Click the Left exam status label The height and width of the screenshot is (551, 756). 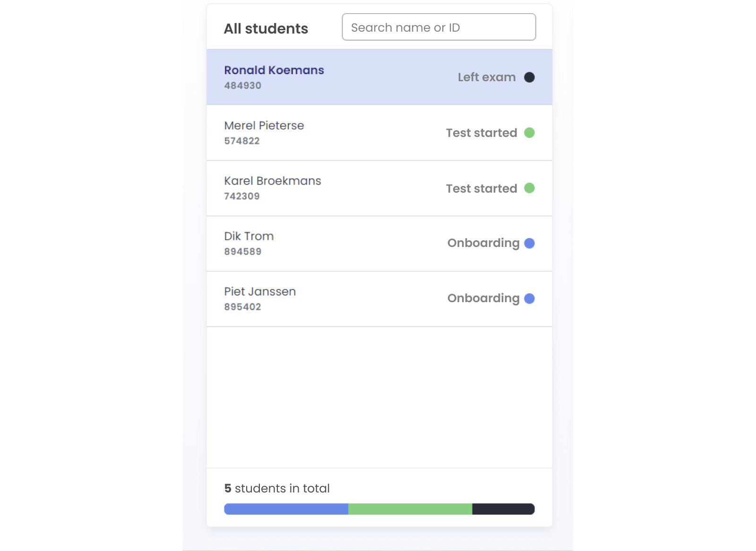point(486,77)
